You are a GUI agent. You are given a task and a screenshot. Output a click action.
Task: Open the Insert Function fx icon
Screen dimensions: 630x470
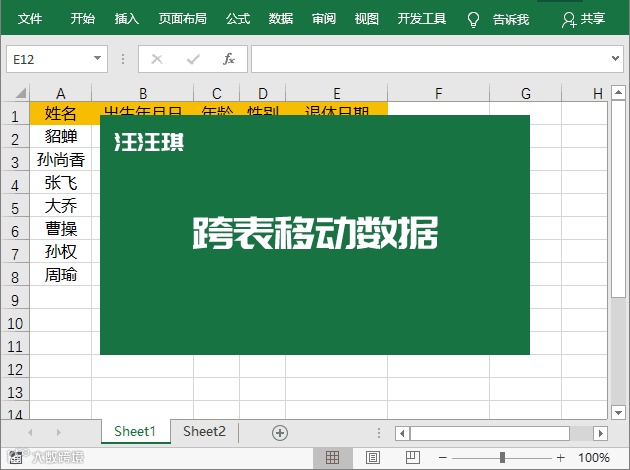coord(229,59)
